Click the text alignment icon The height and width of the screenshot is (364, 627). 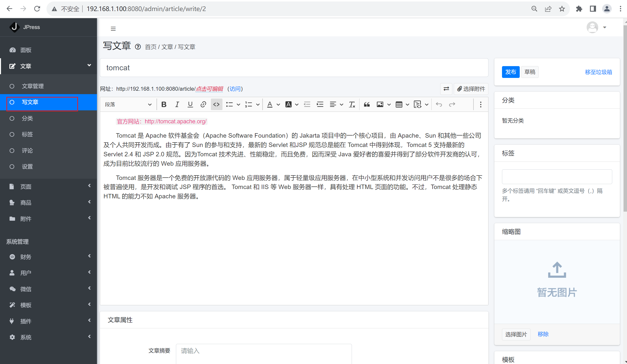pos(333,105)
